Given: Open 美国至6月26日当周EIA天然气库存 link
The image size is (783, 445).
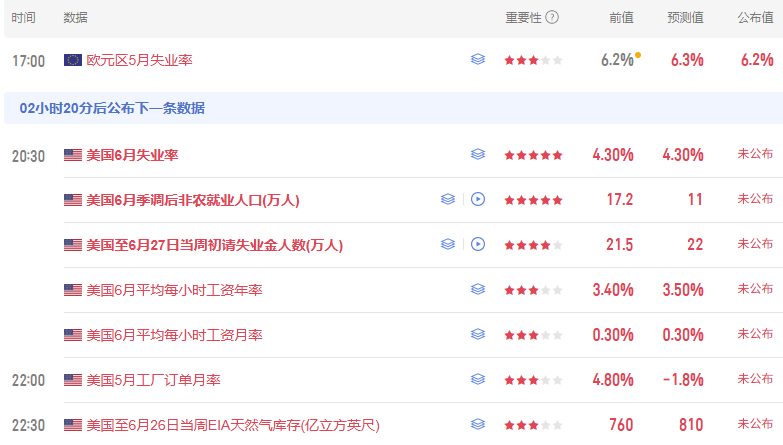Looking at the screenshot, I should click(x=233, y=425).
